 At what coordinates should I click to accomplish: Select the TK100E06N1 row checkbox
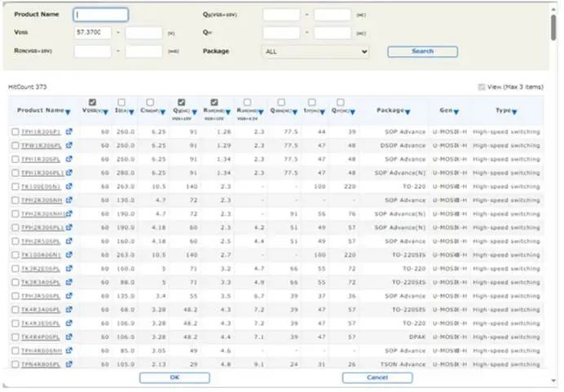tap(15, 187)
